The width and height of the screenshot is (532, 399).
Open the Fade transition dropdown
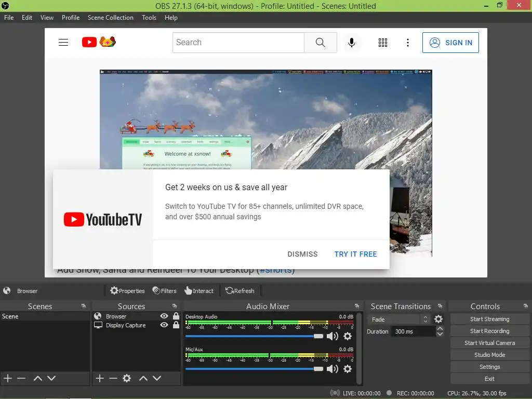coord(399,320)
